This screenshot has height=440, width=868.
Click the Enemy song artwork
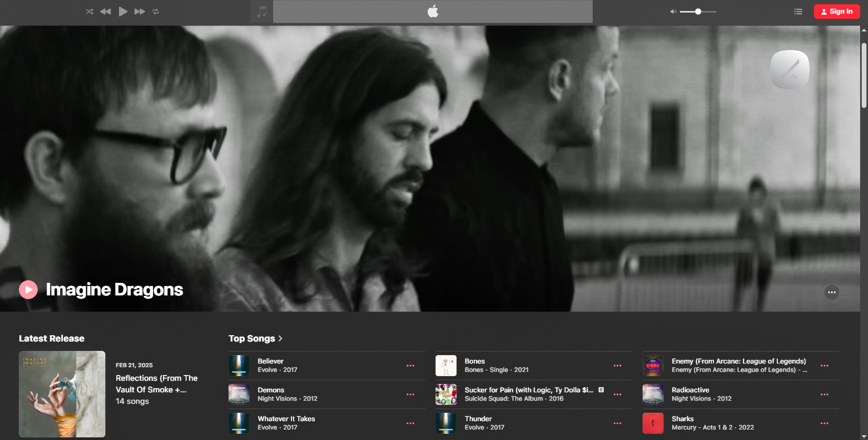pos(653,366)
